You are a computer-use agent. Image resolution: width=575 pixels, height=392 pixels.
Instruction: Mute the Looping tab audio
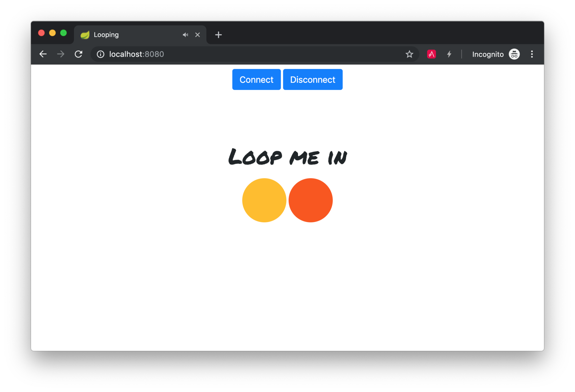pyautogui.click(x=185, y=35)
